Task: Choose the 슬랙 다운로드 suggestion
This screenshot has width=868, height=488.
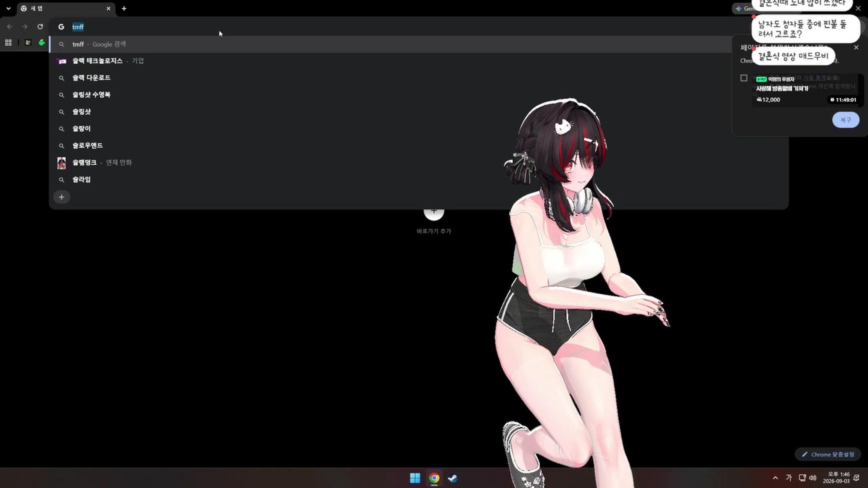Action: [419, 78]
